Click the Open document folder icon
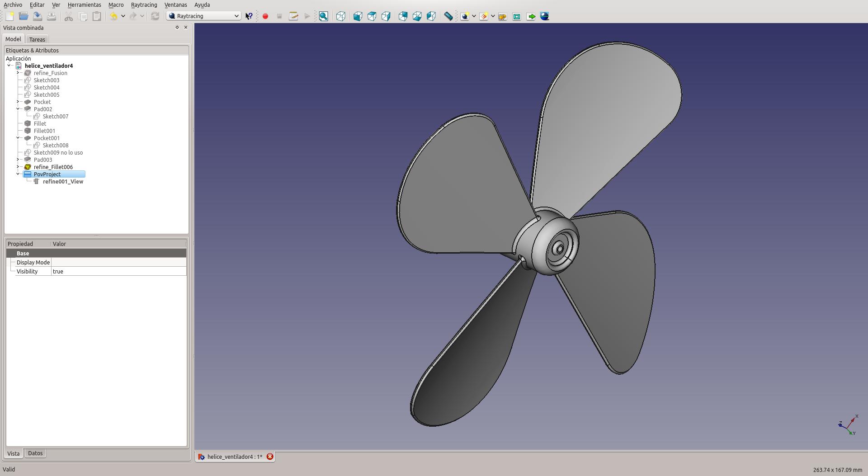This screenshot has width=868, height=476. (24, 16)
